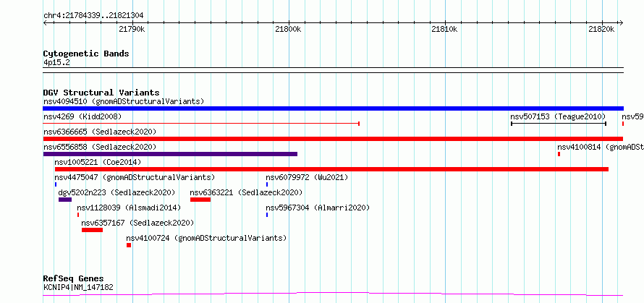The image size is (644, 303).
Task: Click the DGV Structural Variants track heading
Action: click(101, 93)
